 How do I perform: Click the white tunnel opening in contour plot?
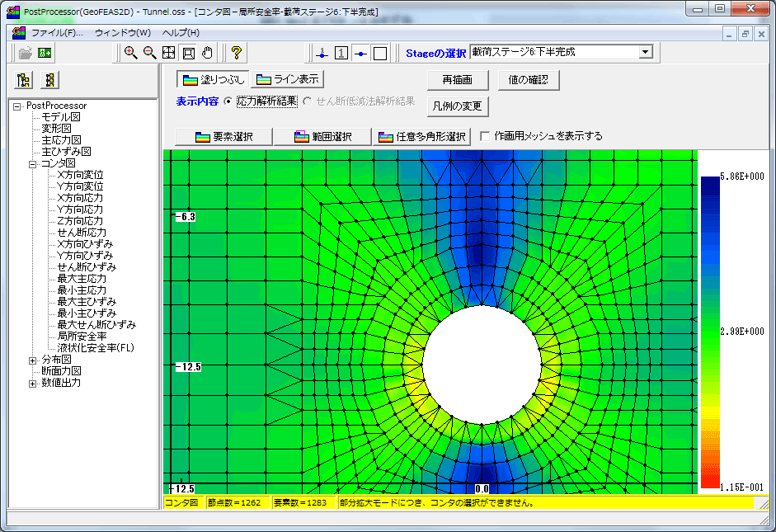482,365
